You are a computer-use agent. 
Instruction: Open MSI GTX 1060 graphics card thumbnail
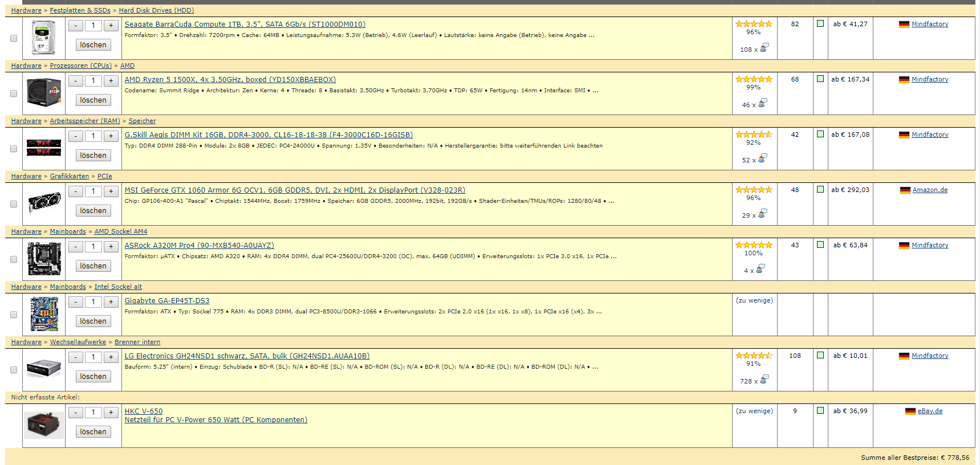[44, 203]
